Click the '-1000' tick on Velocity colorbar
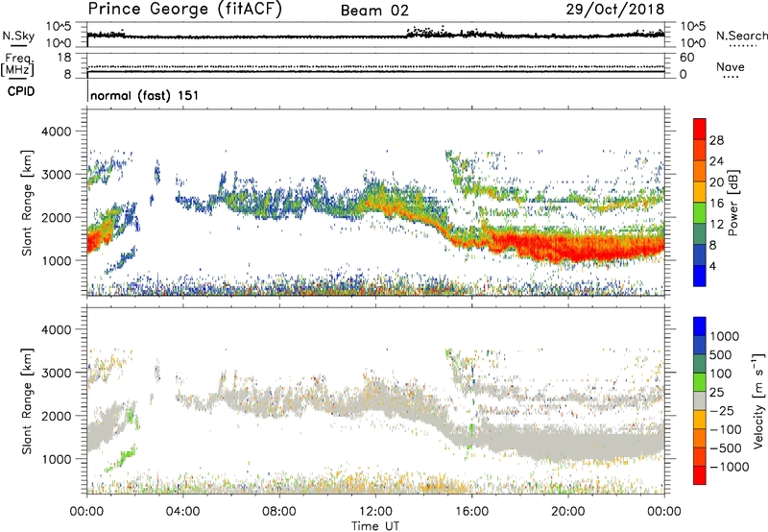Screen dimensions: 768x532 click(729, 467)
